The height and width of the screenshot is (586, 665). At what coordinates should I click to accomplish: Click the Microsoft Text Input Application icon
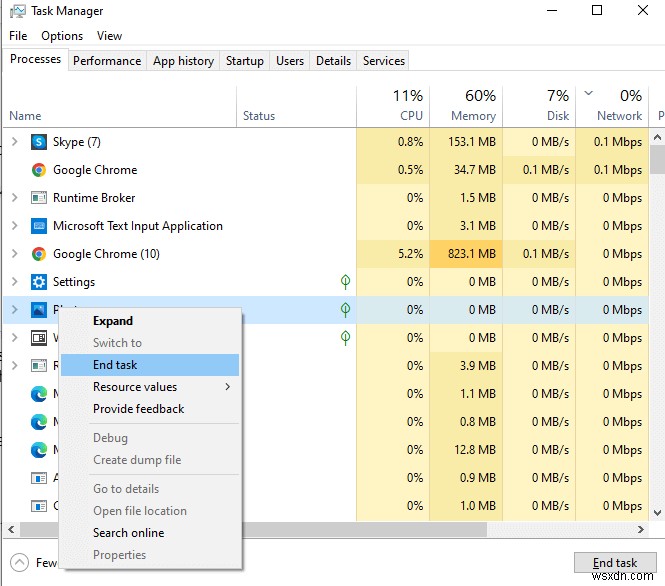pos(39,226)
